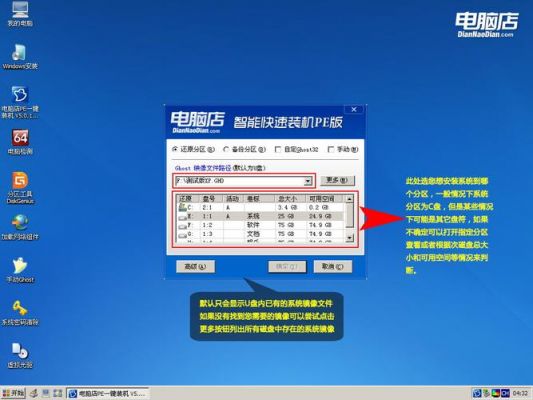Screen dimensions: 533x400
Task: Open the 手动Ghost desktop icon
Action: (x=20, y=270)
